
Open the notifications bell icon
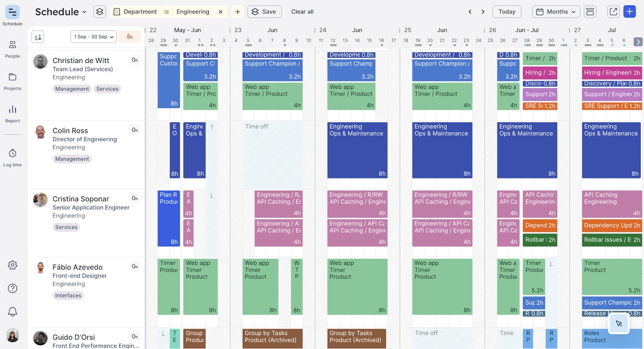click(x=13, y=312)
